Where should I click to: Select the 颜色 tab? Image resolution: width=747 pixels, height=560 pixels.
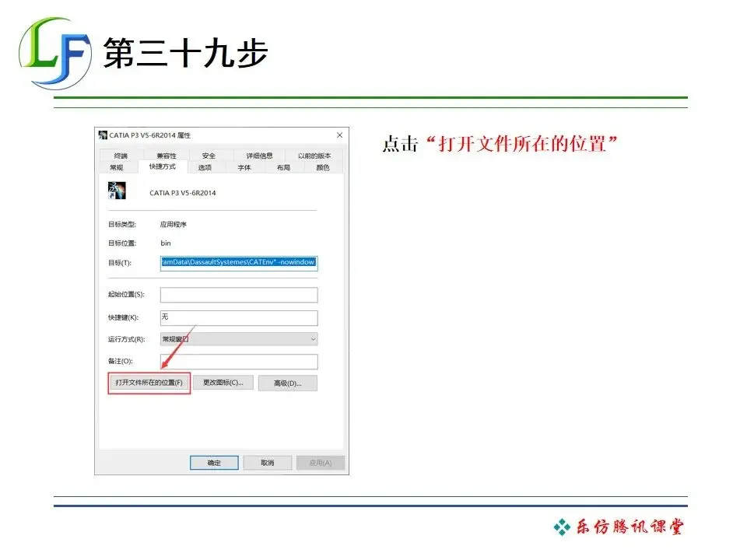click(x=322, y=168)
